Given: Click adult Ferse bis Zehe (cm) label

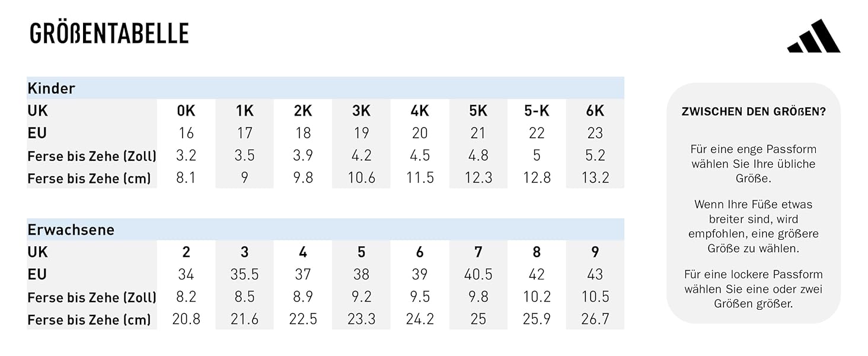Looking at the screenshot, I should point(90,319).
